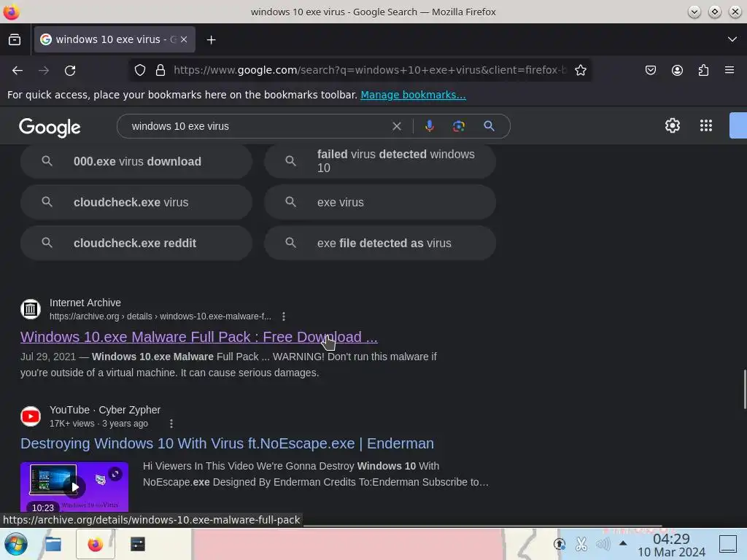Start voice search microphone icon
747x560 pixels.
pos(429,126)
